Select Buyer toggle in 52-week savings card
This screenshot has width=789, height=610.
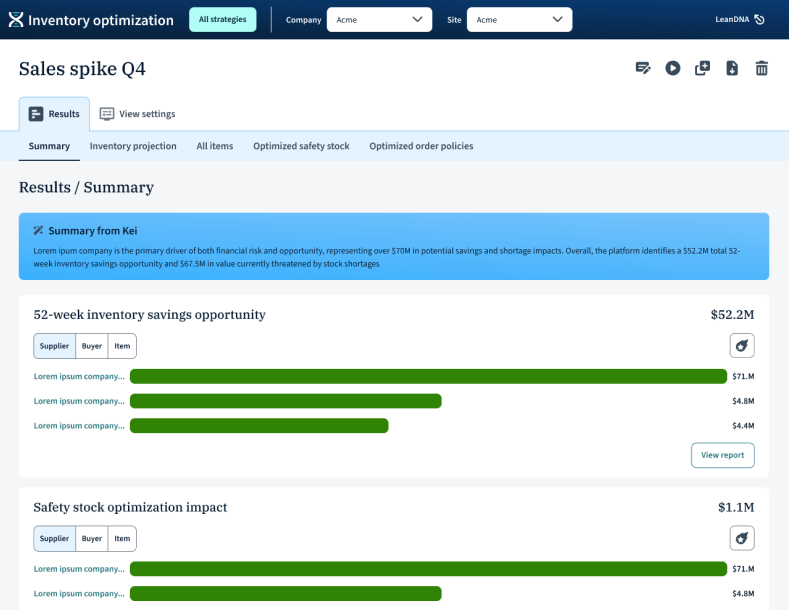92,346
